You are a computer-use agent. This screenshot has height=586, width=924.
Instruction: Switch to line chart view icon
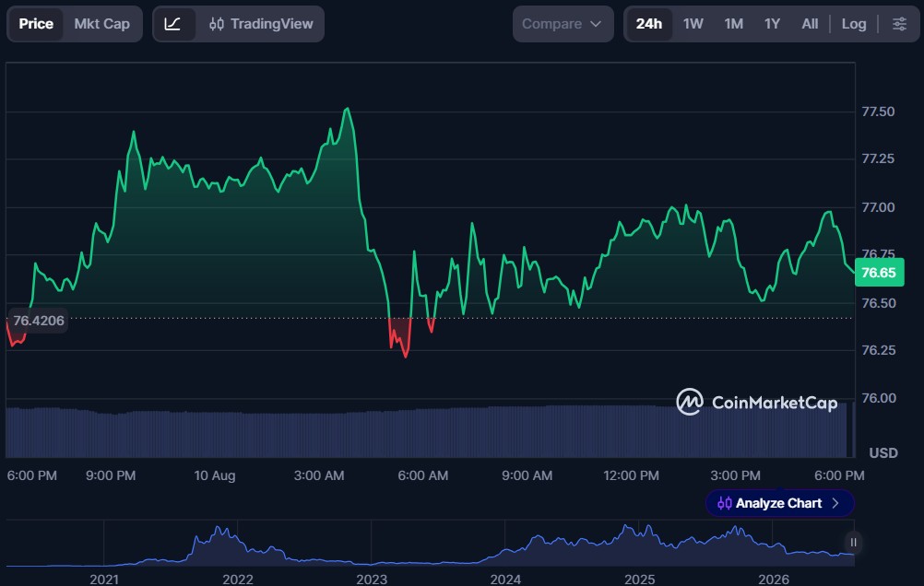[x=172, y=24]
